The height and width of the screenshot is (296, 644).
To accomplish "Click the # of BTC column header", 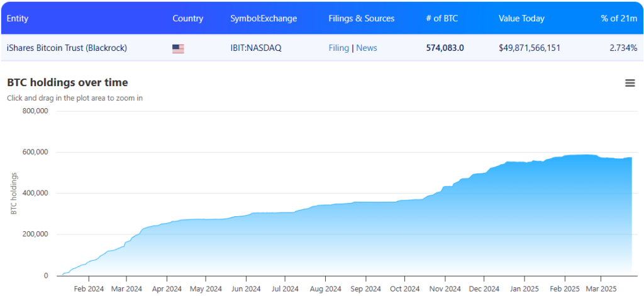I will tap(442, 18).
